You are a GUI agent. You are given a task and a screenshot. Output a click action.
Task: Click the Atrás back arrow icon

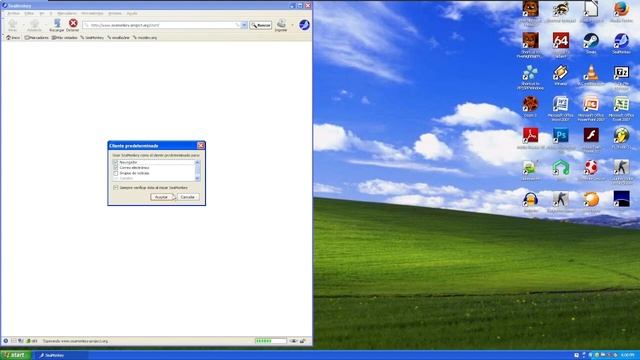[x=13, y=23]
